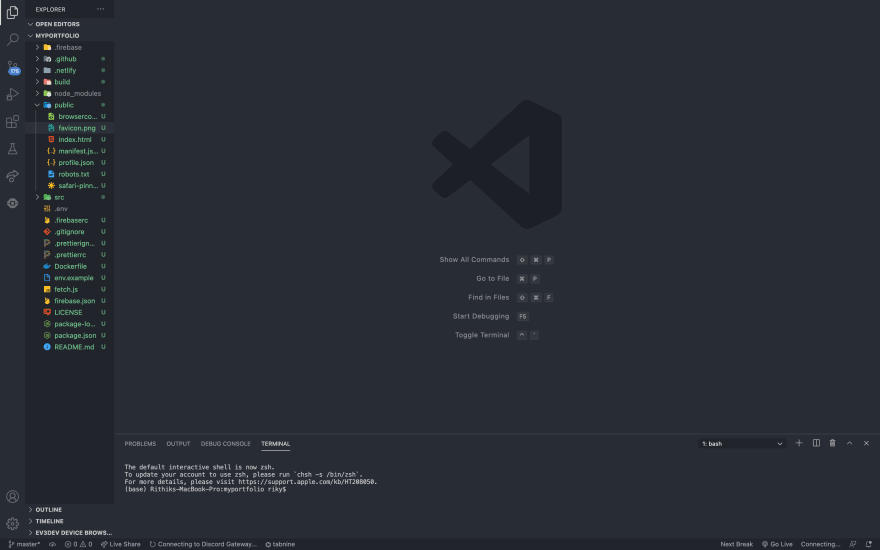Expand the Outline section
The height and width of the screenshot is (550, 880).
(70, 510)
